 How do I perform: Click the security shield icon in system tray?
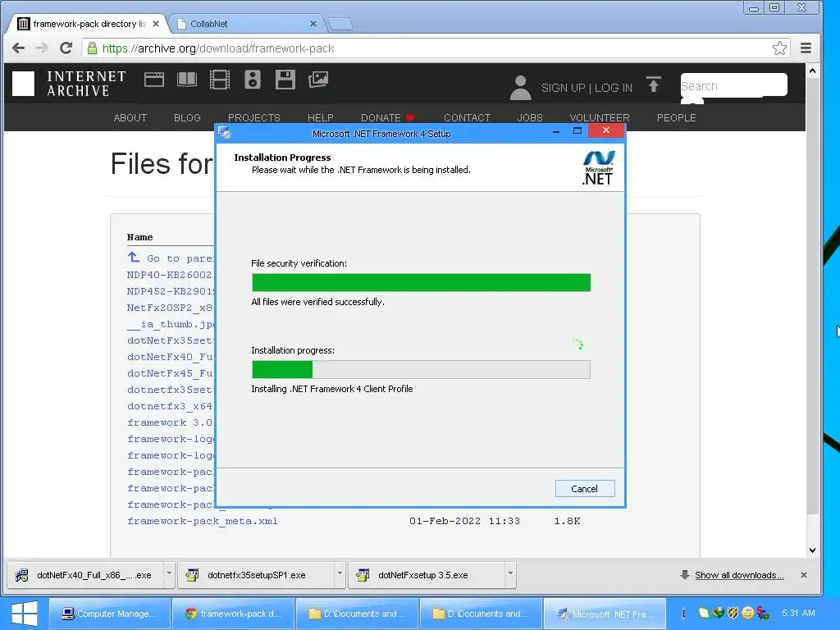tap(733, 613)
